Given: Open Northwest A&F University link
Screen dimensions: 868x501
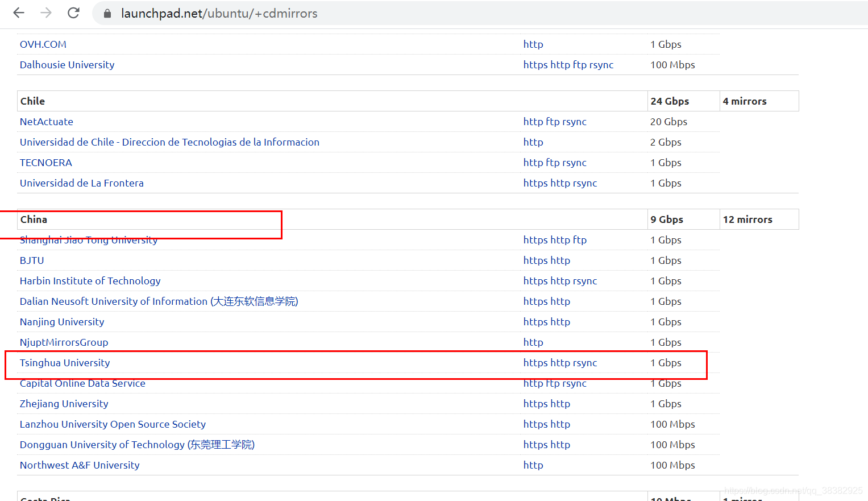Looking at the screenshot, I should coord(80,465).
